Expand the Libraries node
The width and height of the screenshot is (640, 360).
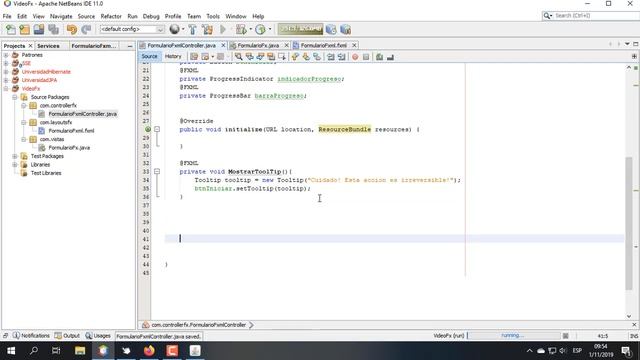[x=15, y=164]
